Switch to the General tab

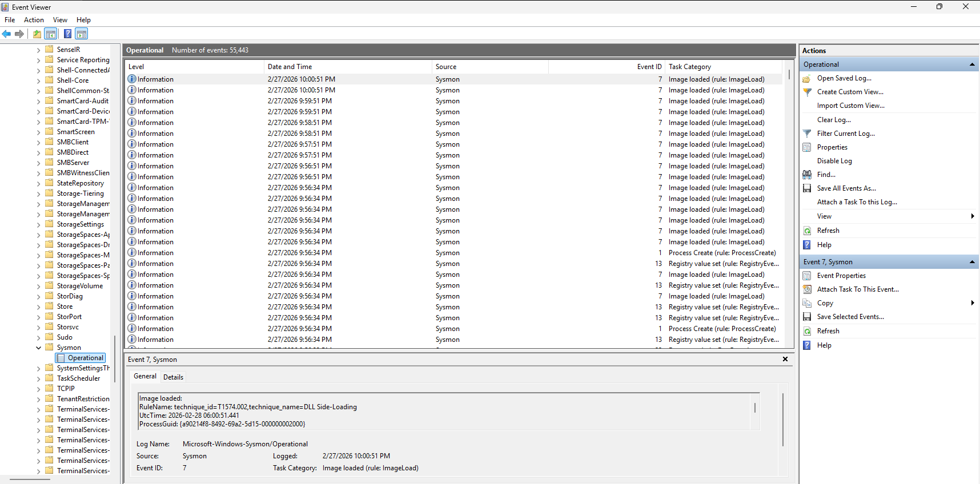click(x=145, y=376)
